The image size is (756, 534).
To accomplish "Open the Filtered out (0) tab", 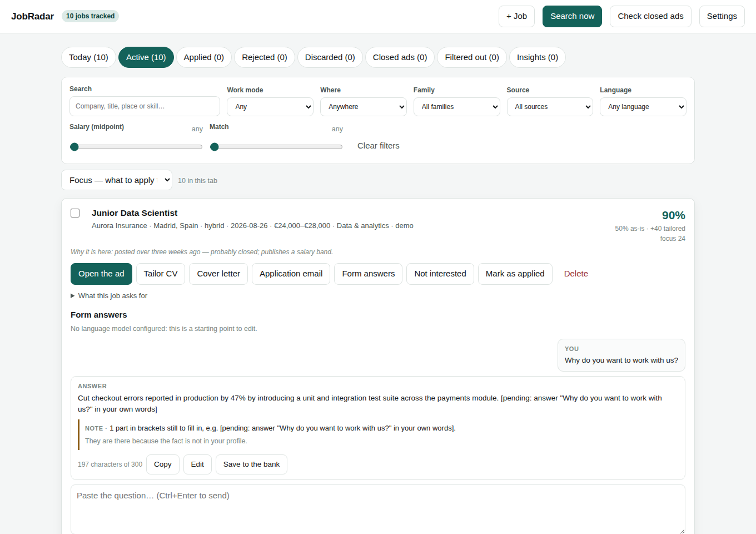I will [472, 57].
